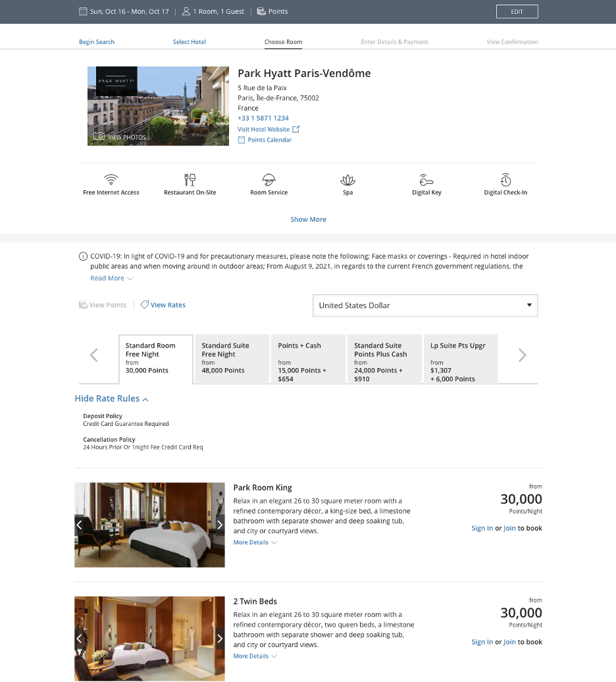Click the 2 Twin Beds room thumbnail

(x=149, y=637)
